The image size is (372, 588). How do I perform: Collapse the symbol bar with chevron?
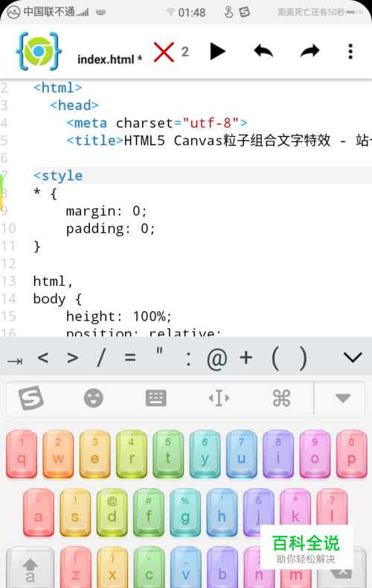click(x=353, y=357)
